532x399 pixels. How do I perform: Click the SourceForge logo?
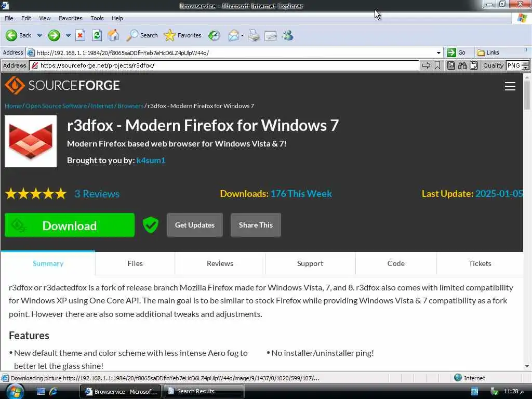[62, 85]
